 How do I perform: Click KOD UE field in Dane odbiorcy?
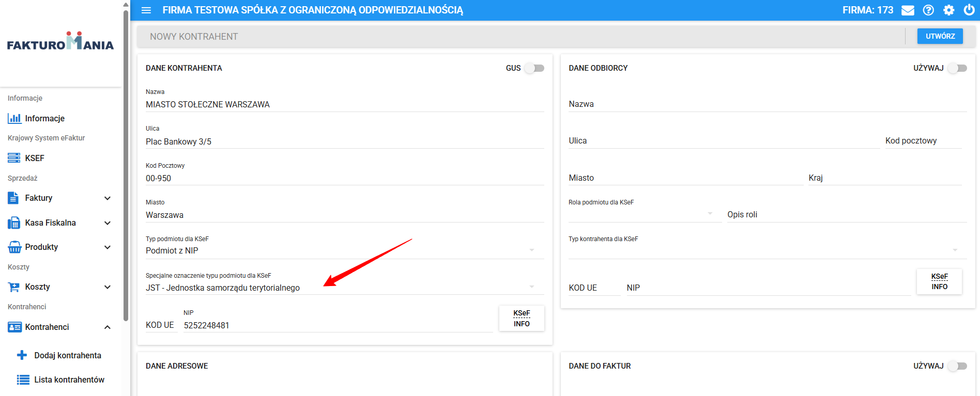tap(594, 288)
